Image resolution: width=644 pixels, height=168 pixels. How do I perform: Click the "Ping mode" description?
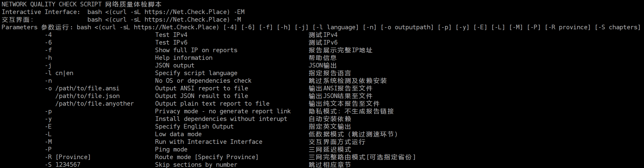coord(171,149)
